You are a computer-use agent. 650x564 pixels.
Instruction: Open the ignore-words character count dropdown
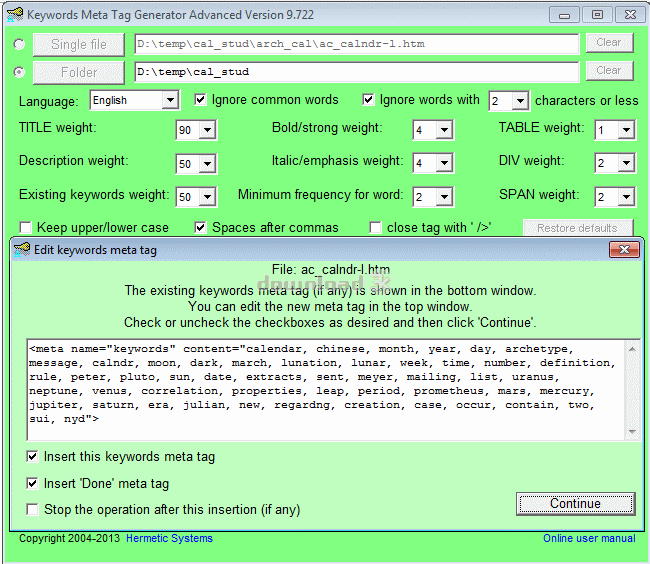point(520,101)
